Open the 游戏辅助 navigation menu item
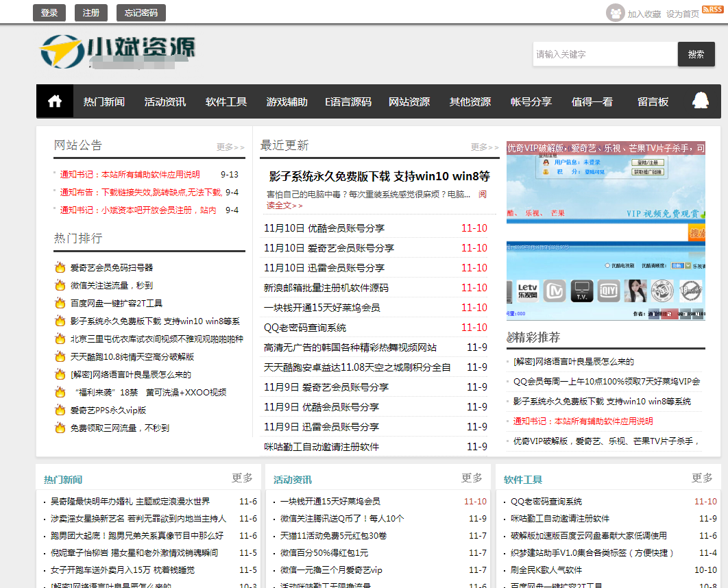The width and height of the screenshot is (728, 588). [x=287, y=101]
